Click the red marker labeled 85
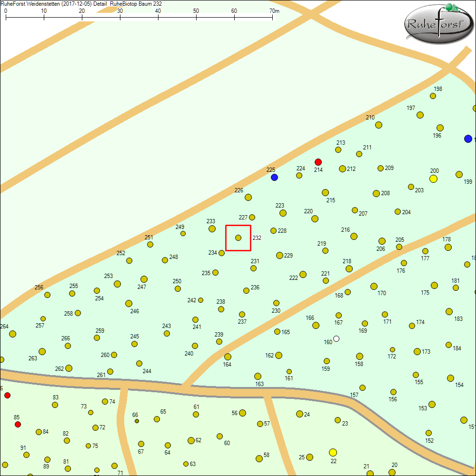Viewport: 476px width, 476px height. point(18,424)
